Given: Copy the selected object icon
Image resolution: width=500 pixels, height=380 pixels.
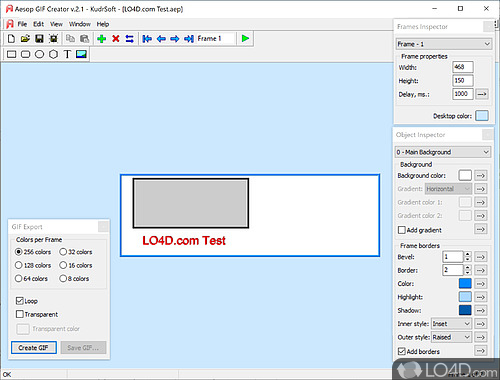Looking at the screenshot, I should pos(70,39).
